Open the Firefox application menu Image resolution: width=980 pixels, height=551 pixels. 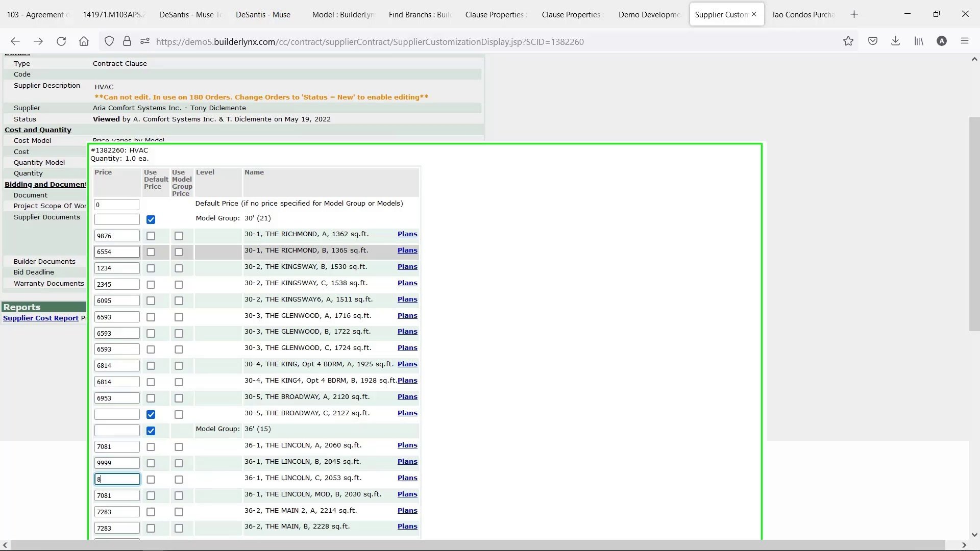click(x=965, y=41)
